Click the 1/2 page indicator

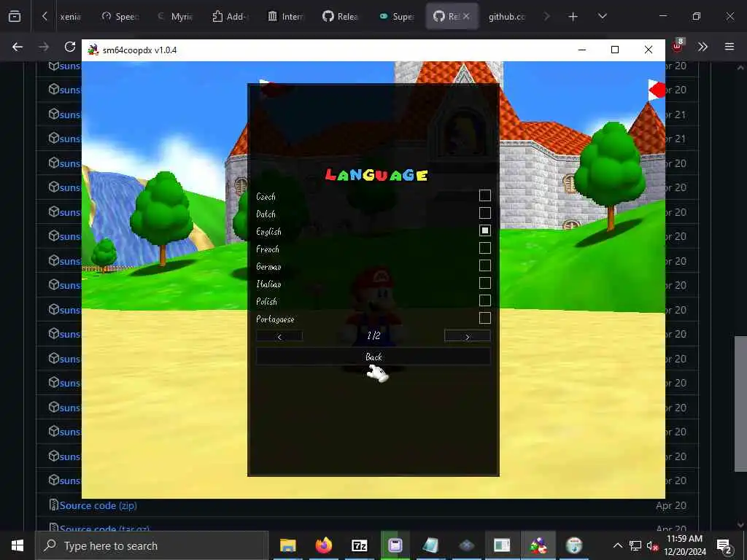(x=373, y=335)
